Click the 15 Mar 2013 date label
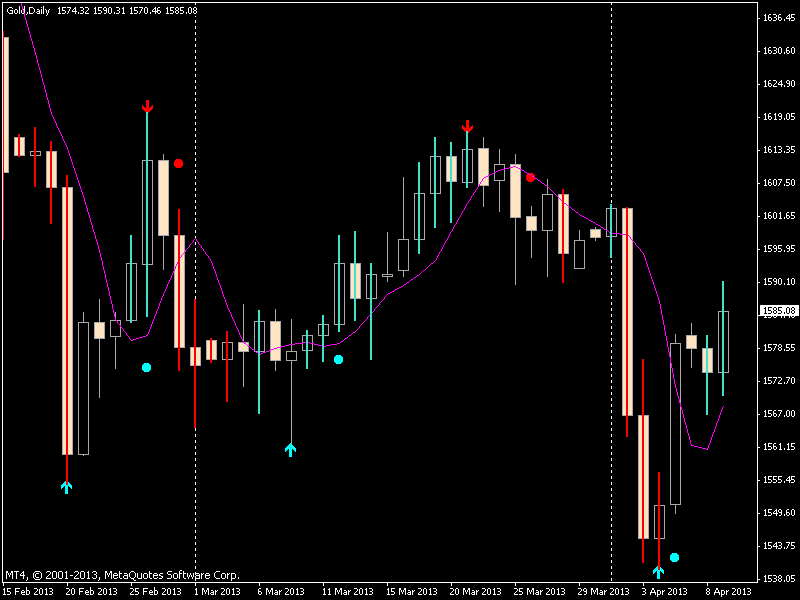The width and height of the screenshot is (800, 600). tap(412, 592)
